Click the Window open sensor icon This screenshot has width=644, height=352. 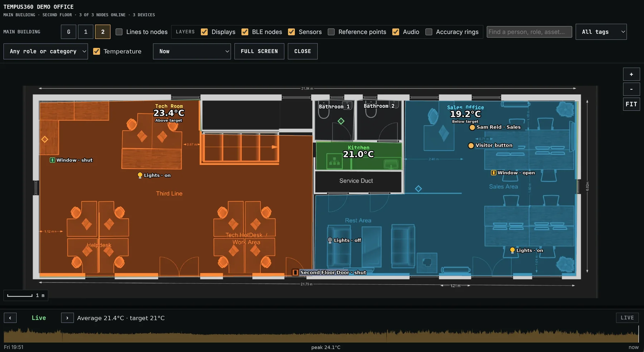493,173
